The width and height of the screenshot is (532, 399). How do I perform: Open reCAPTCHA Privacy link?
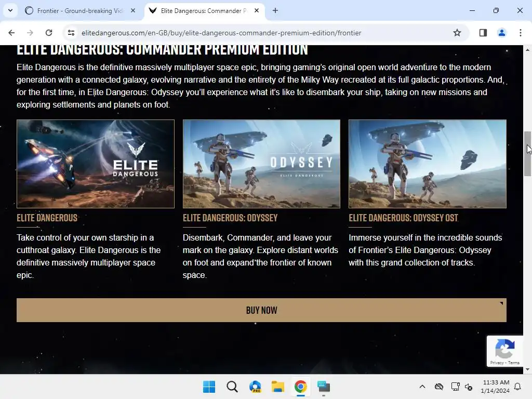(x=497, y=363)
